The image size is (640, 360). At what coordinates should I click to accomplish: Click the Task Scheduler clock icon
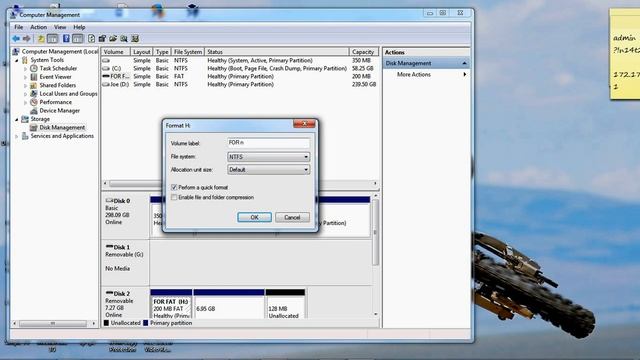click(34, 69)
